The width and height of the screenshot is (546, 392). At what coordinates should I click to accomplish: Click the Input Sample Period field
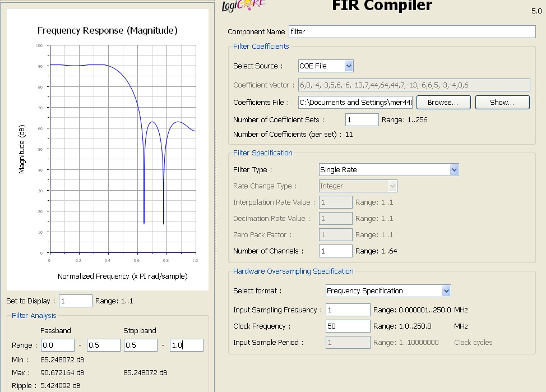tap(348, 343)
